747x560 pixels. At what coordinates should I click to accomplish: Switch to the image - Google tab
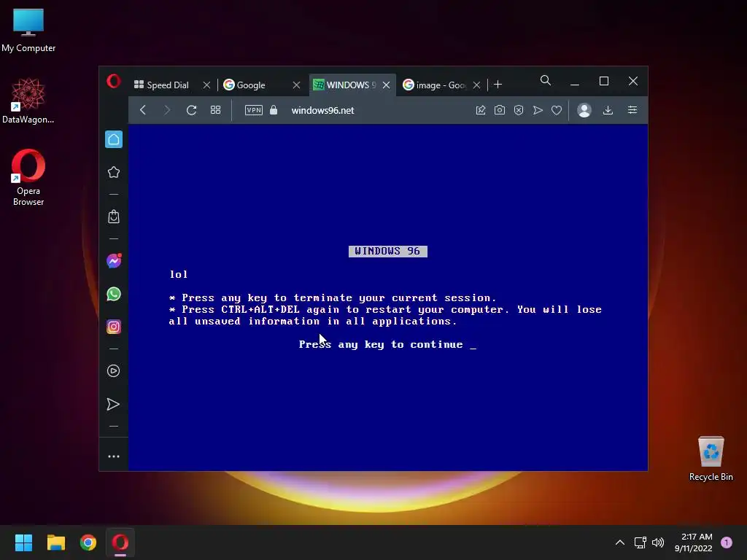click(x=441, y=85)
